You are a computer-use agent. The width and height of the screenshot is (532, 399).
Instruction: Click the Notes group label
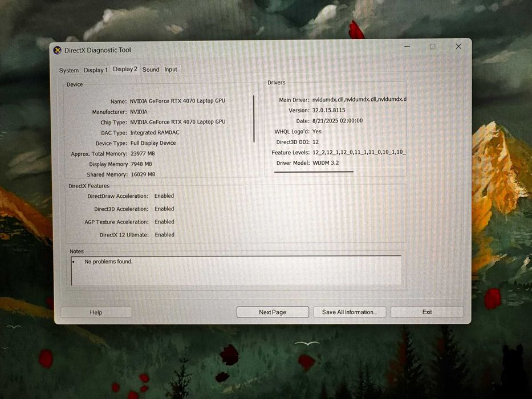click(x=76, y=251)
